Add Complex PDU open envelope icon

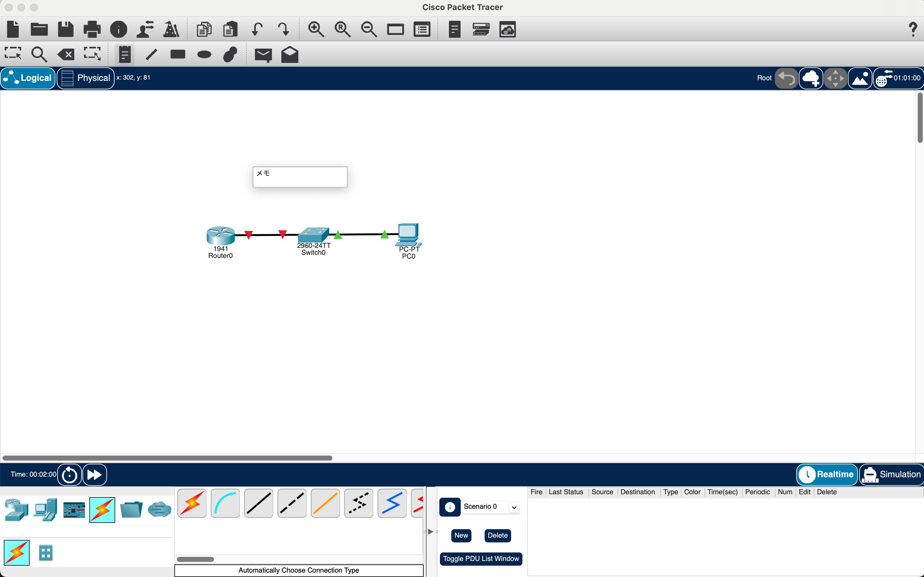tap(290, 54)
